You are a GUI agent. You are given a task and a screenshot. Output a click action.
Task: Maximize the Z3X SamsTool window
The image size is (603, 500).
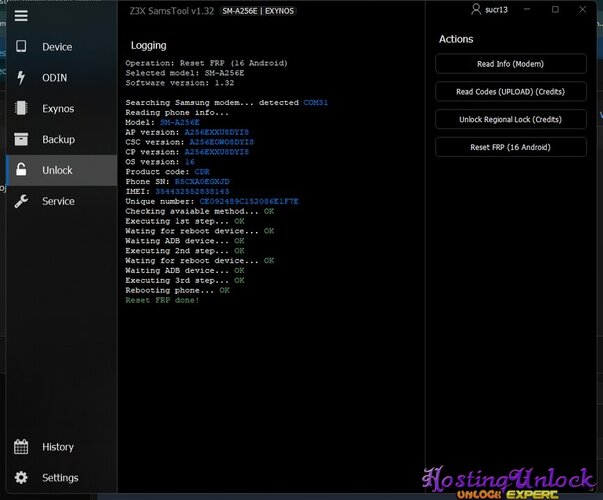pos(555,9)
